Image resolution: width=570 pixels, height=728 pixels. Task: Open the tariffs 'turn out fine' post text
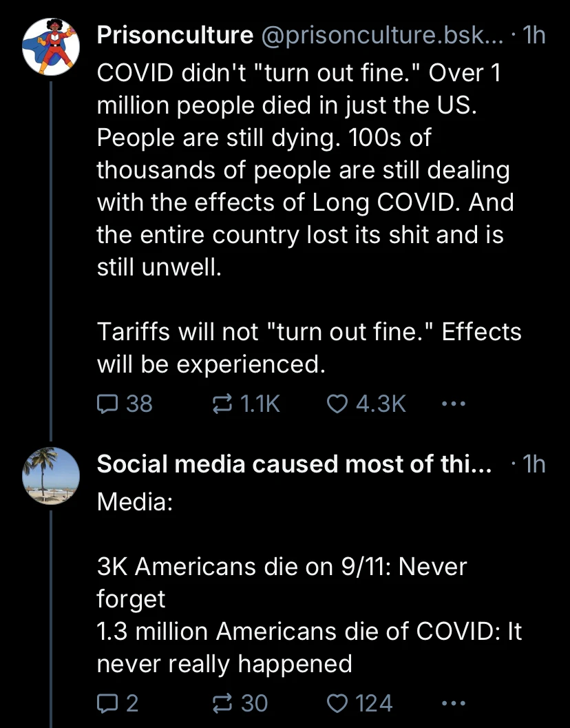pos(309,349)
